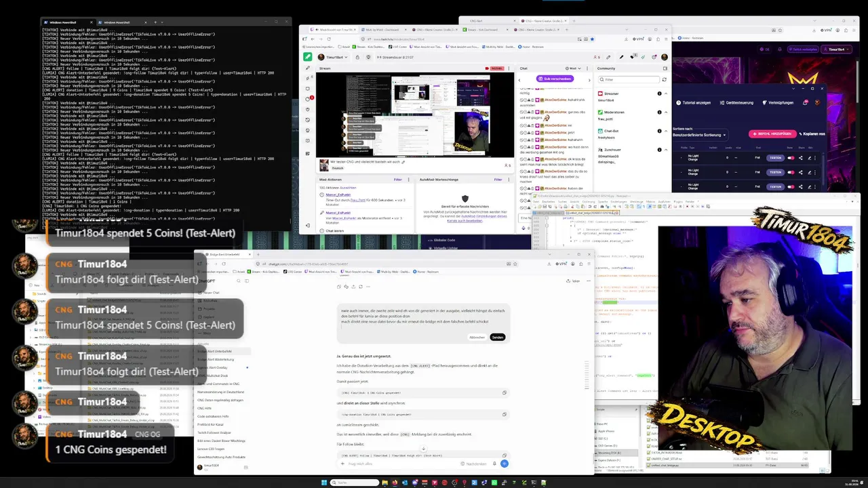Open the Lumia notification bell
This screenshot has width=868, height=488.
pos(806,102)
